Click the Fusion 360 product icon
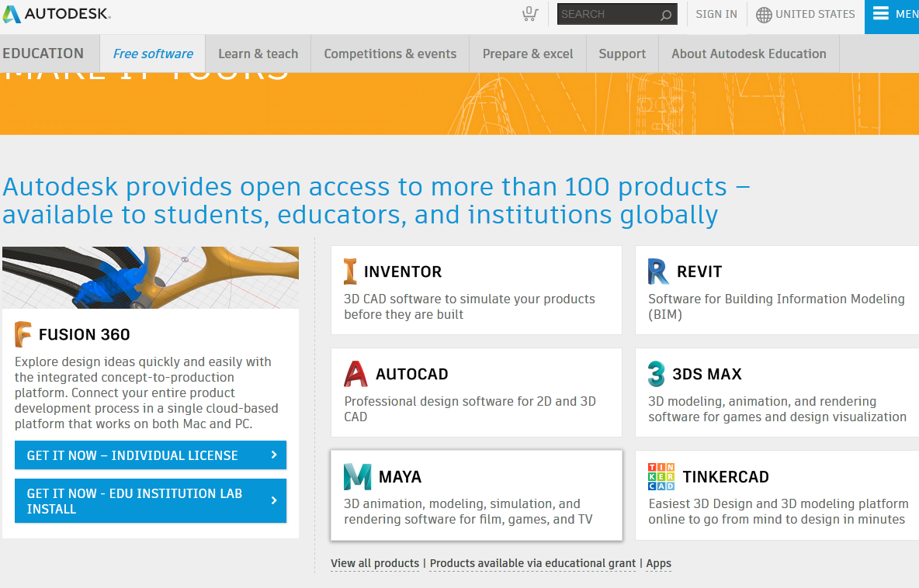This screenshot has width=919, height=588. [x=23, y=334]
